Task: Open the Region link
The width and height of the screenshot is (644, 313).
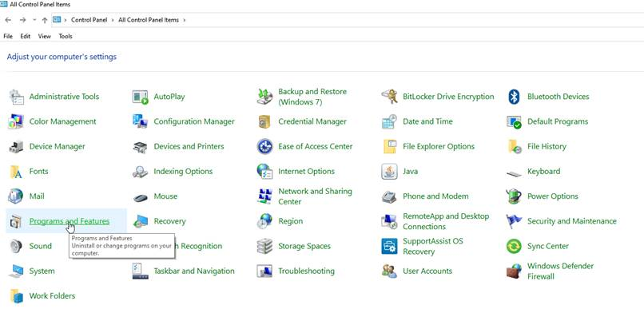Action: (x=290, y=221)
